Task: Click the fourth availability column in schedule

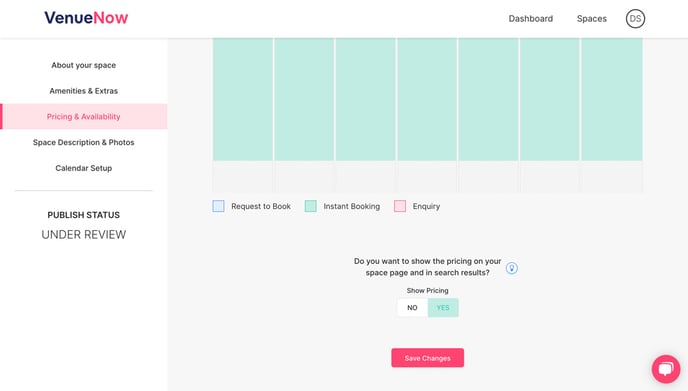Action: coord(427,99)
